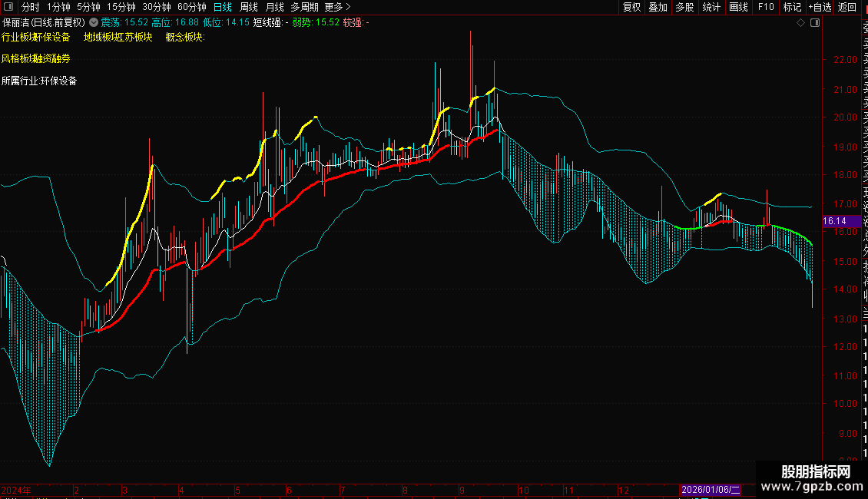Activate the 画线 drawing tools
This screenshot has width=868, height=499.
[738, 7]
